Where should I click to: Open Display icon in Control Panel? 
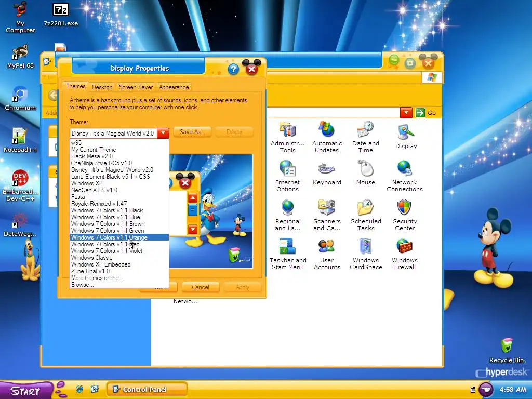(406, 137)
